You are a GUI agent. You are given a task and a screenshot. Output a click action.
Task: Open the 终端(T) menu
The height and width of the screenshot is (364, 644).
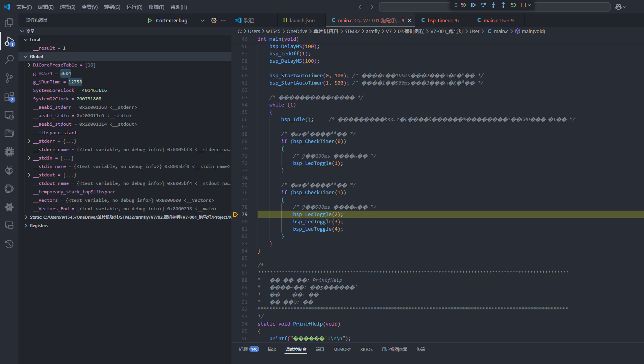(x=156, y=7)
